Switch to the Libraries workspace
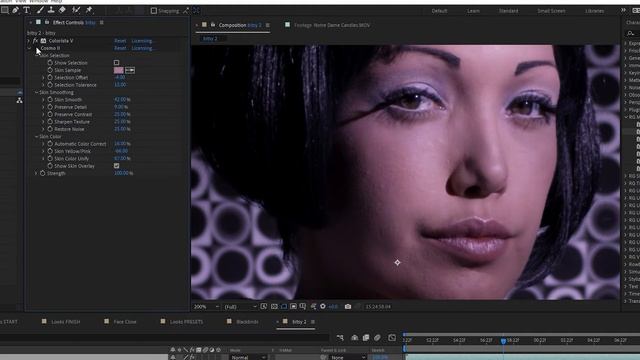Viewport: 640px width, 360px height. [595, 11]
